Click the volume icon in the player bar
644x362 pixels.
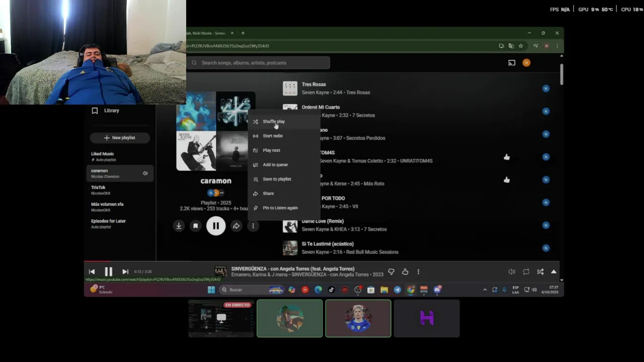pyautogui.click(x=512, y=272)
